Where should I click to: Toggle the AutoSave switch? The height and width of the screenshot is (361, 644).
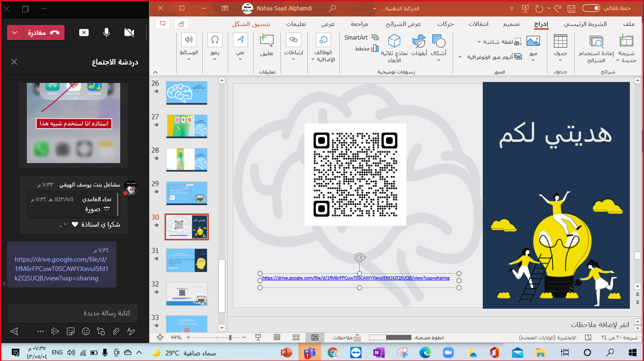point(591,8)
